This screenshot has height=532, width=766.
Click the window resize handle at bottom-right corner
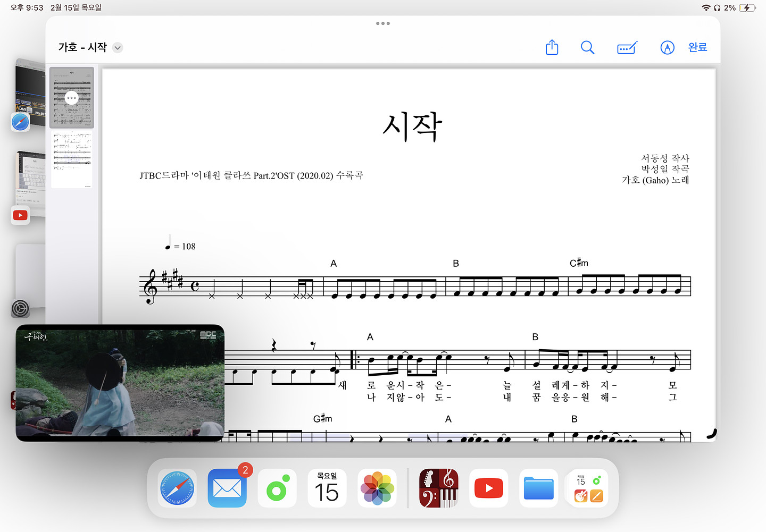coord(712,434)
